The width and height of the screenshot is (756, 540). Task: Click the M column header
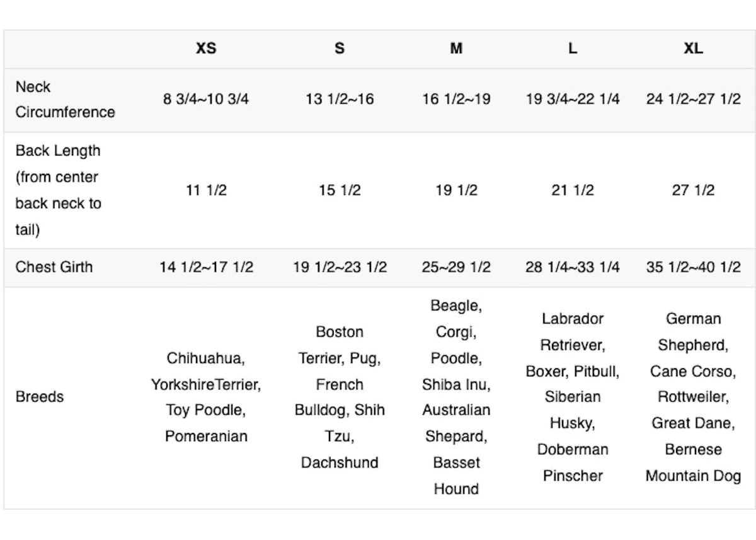tap(456, 49)
